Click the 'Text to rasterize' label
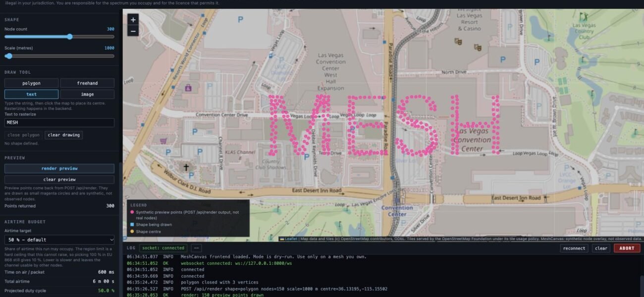Viewport: 644px width, 297px height. (x=20, y=114)
